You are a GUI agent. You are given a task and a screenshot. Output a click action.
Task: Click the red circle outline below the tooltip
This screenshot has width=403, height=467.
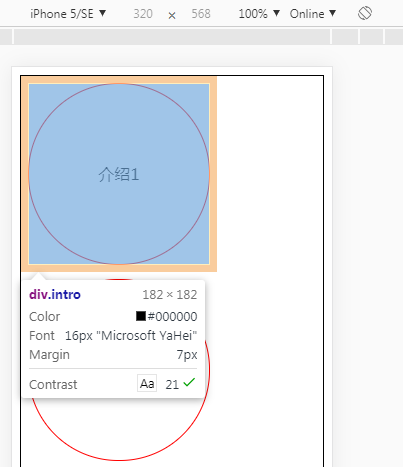pyautogui.click(x=119, y=460)
